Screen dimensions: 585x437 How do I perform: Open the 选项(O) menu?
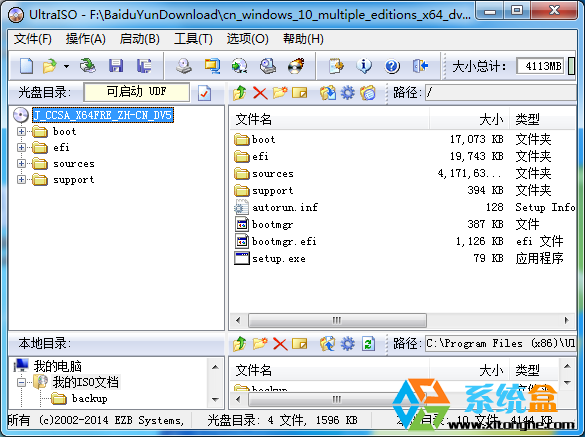click(248, 39)
